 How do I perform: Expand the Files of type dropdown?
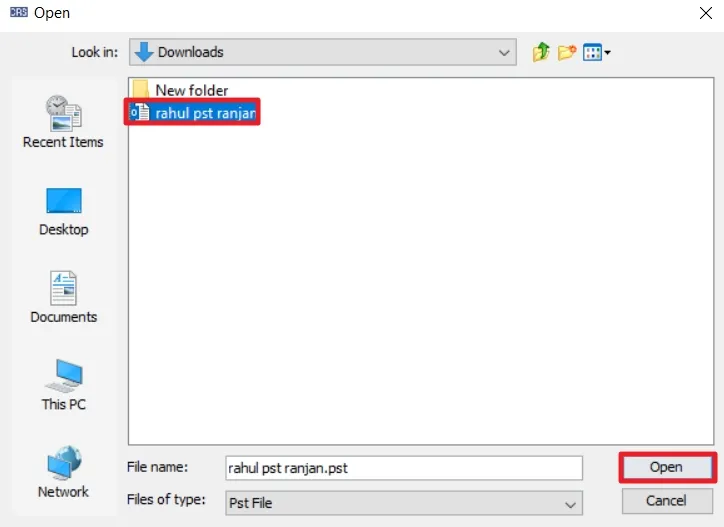pos(404,503)
